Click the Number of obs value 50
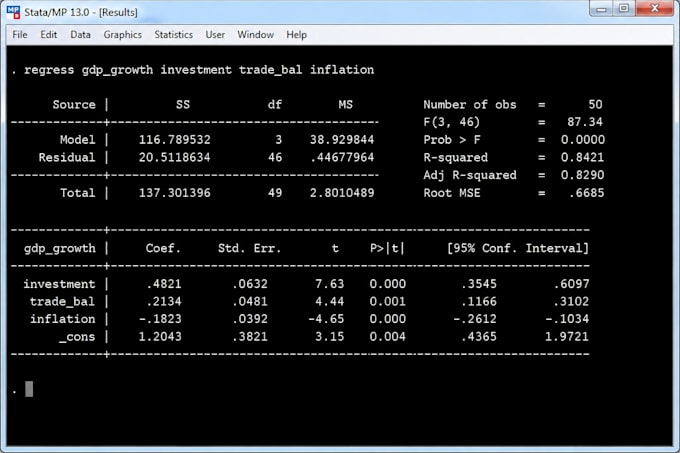This screenshot has height=453, width=680. coord(595,104)
